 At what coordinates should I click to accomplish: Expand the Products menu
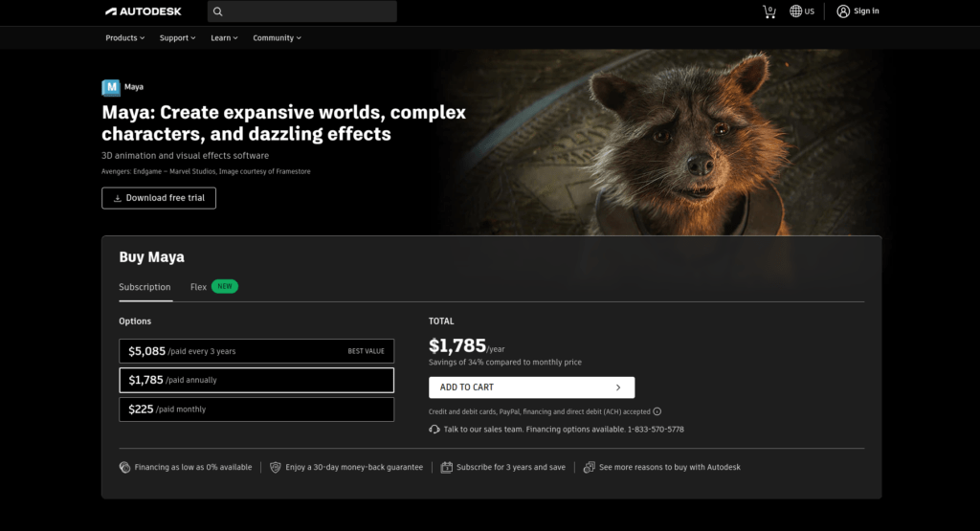click(125, 38)
